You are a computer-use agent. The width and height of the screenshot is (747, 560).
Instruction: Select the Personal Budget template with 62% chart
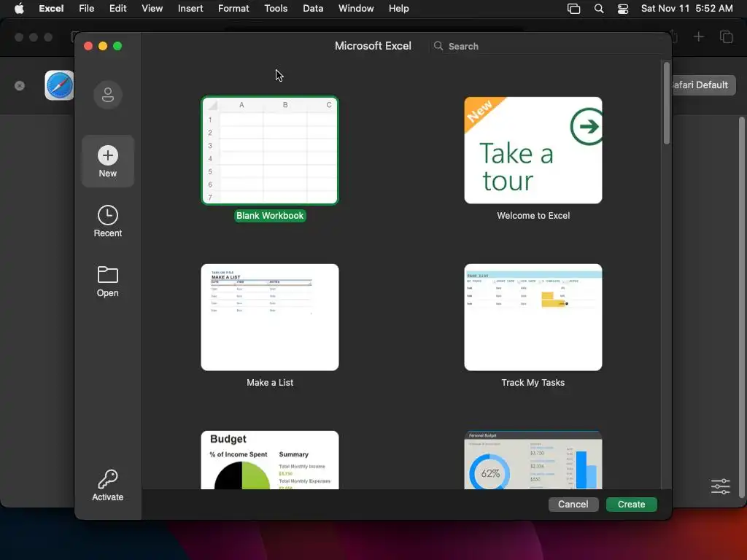pyautogui.click(x=533, y=460)
